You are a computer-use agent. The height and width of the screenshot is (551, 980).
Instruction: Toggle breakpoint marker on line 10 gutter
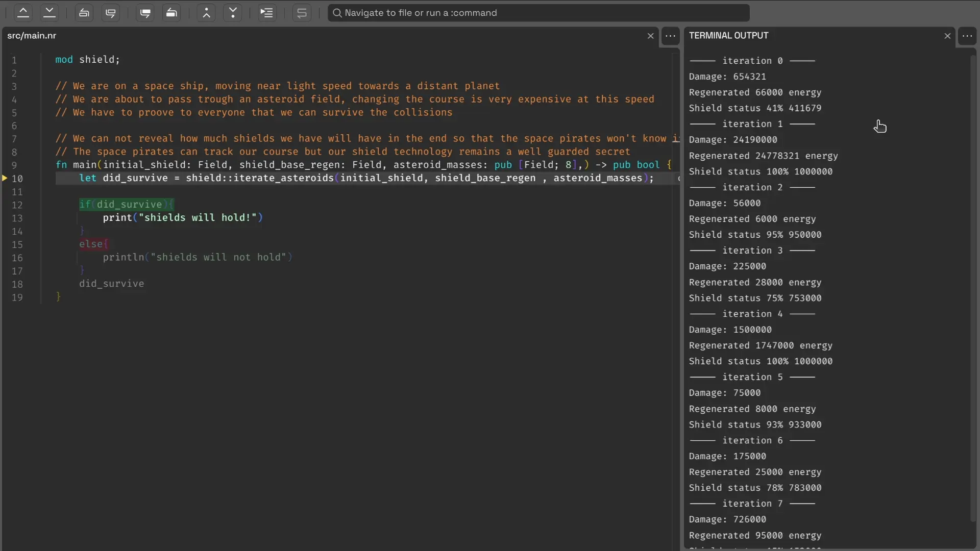[5, 178]
